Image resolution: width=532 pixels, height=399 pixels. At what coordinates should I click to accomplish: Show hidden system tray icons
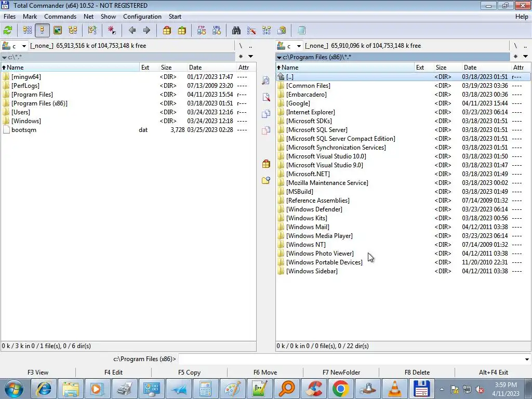coord(442,389)
